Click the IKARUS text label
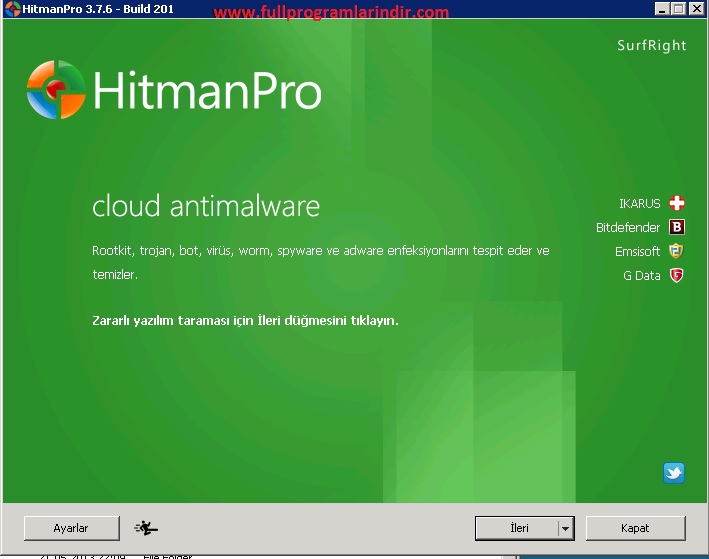The image size is (709, 559). (639, 204)
